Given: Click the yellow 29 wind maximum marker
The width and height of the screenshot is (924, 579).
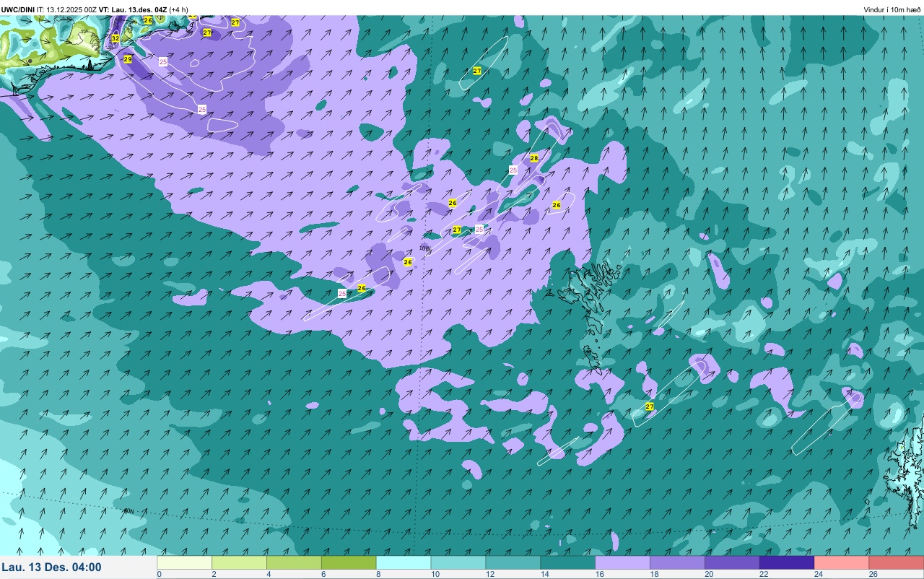Looking at the screenshot, I should [x=128, y=59].
